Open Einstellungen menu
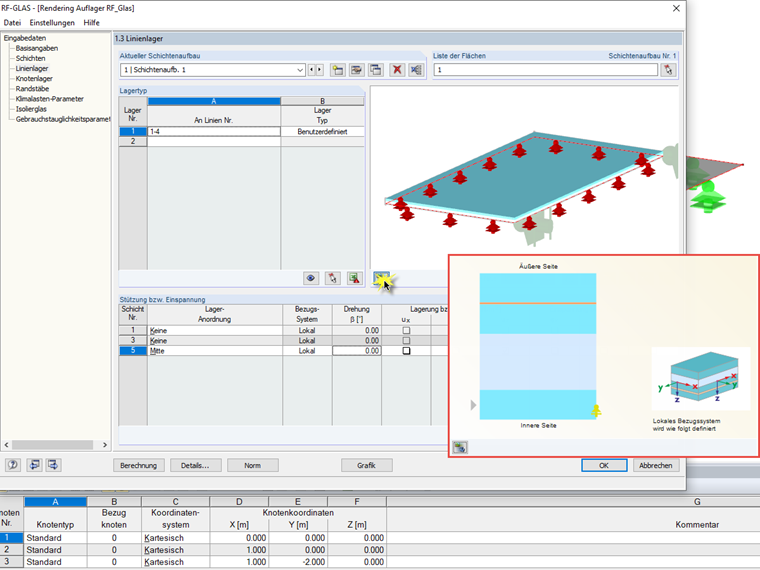The image size is (760, 570). pyautogui.click(x=52, y=23)
